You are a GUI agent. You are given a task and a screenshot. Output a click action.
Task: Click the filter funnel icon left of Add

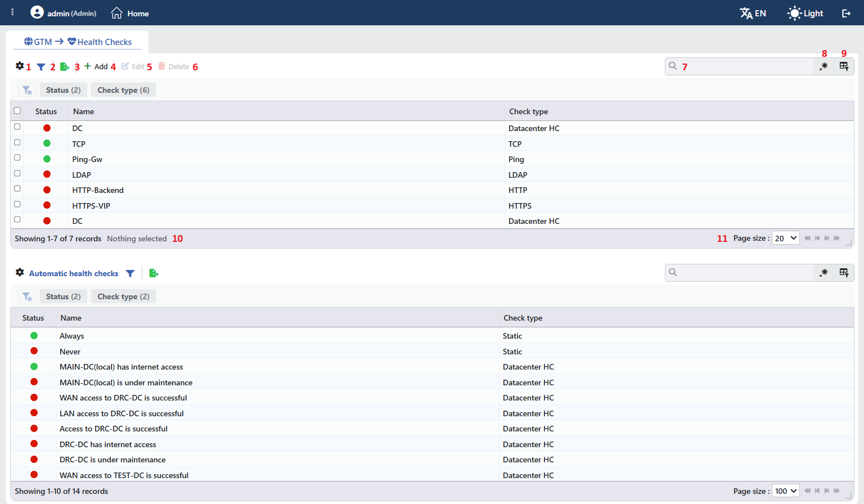point(41,67)
